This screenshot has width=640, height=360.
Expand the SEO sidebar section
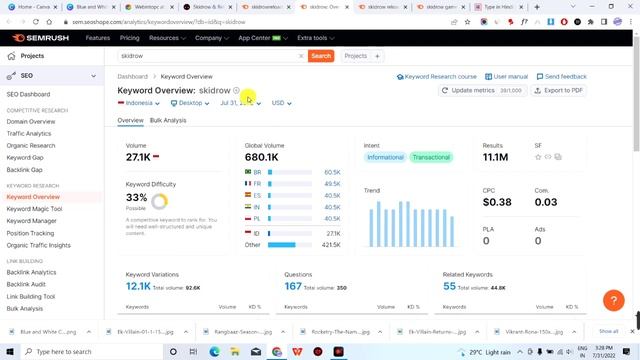(93, 76)
